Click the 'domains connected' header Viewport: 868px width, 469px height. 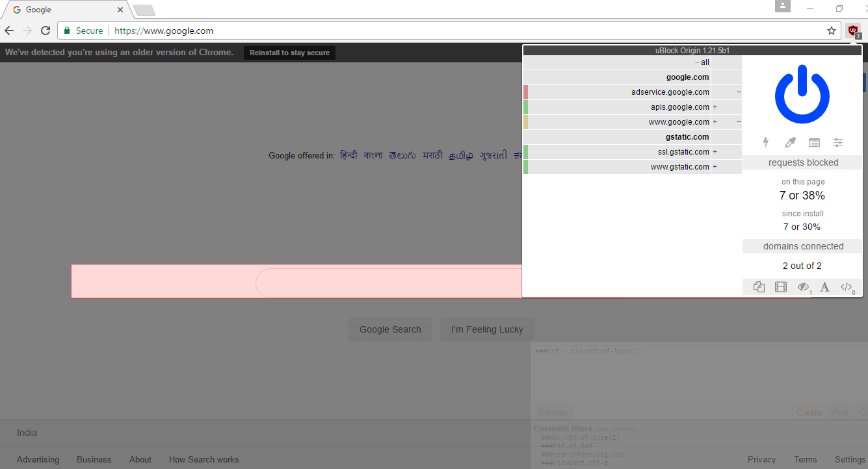pyautogui.click(x=803, y=246)
